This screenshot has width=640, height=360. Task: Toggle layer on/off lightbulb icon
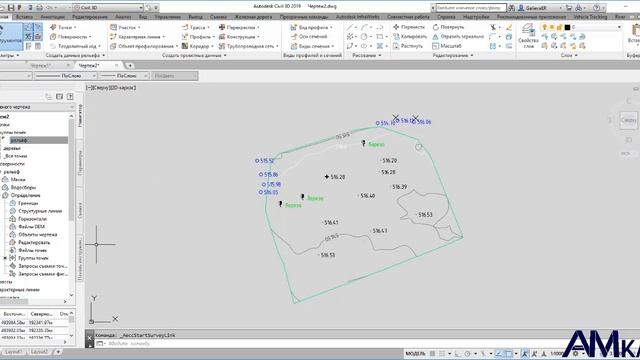pyautogui.click(x=544, y=27)
